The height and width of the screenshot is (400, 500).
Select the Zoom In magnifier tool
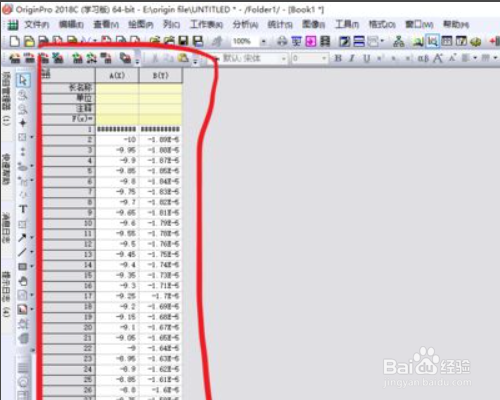pyautogui.click(x=23, y=95)
